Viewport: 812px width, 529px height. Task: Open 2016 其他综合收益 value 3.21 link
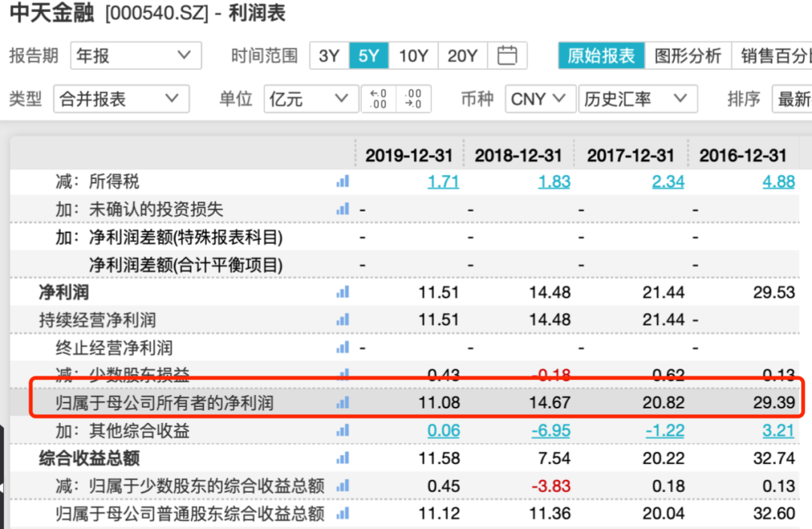(778, 430)
